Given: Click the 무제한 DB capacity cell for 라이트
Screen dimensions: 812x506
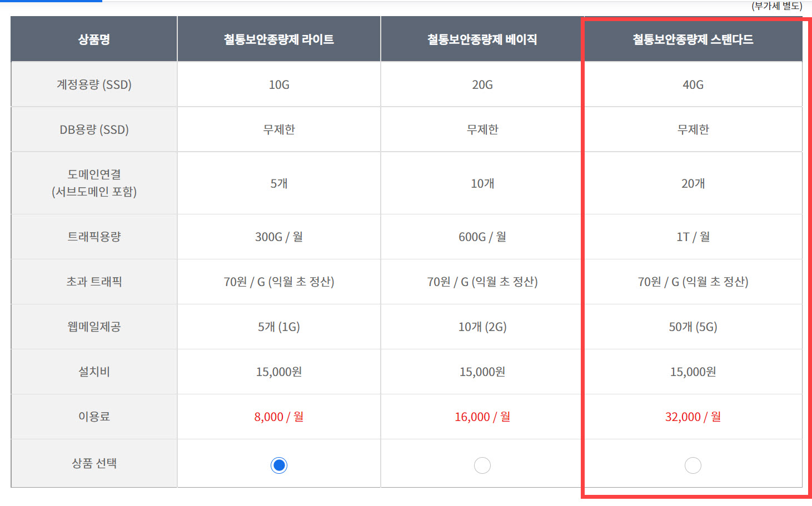Looking at the screenshot, I should pyautogui.click(x=278, y=129).
